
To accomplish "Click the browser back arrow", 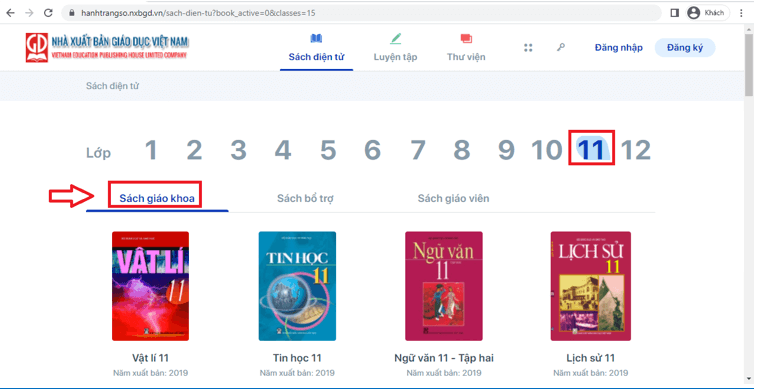I will (x=10, y=13).
